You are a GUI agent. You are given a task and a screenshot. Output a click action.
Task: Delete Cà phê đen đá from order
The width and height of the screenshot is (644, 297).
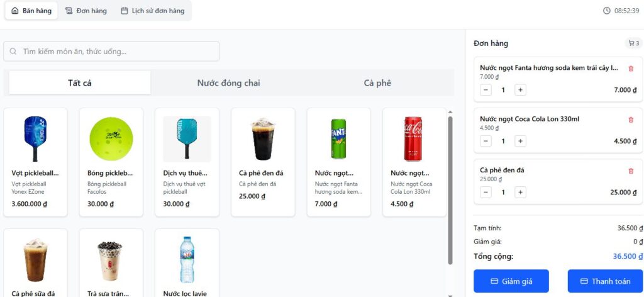point(631,171)
